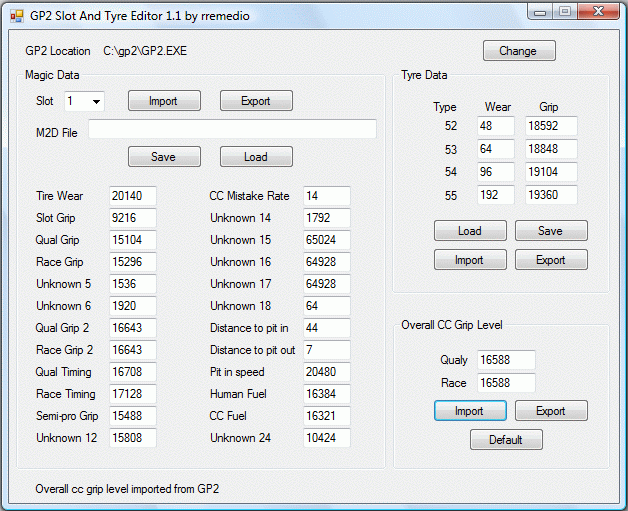Image resolution: width=628 pixels, height=511 pixels.
Task: Edit the Human Fuel value
Action: pyautogui.click(x=326, y=394)
